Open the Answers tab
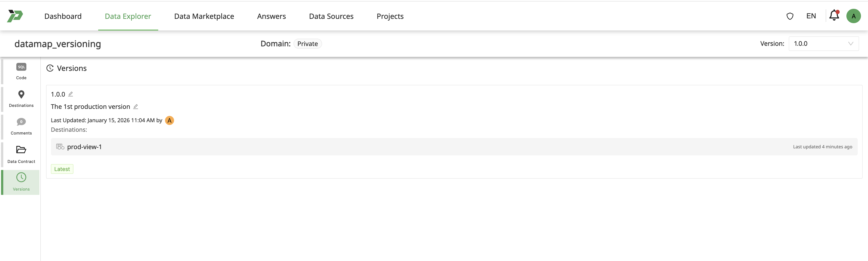868x261 pixels. [x=271, y=16]
